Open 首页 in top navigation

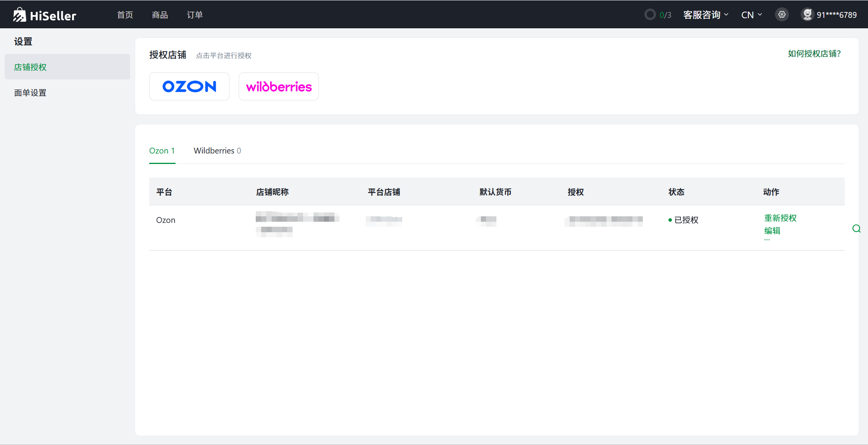(125, 15)
